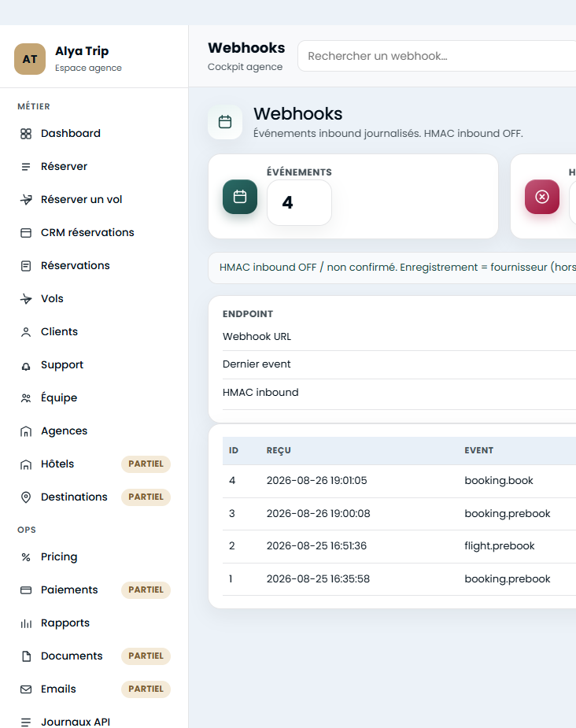Image resolution: width=576 pixels, height=728 pixels.
Task: Click the Destinations map pin icon
Action: (26, 497)
